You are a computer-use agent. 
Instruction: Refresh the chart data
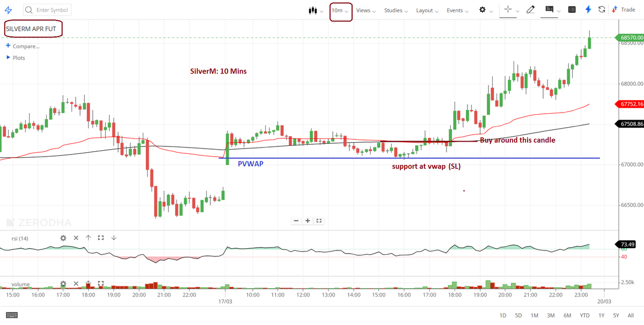[x=602, y=10]
